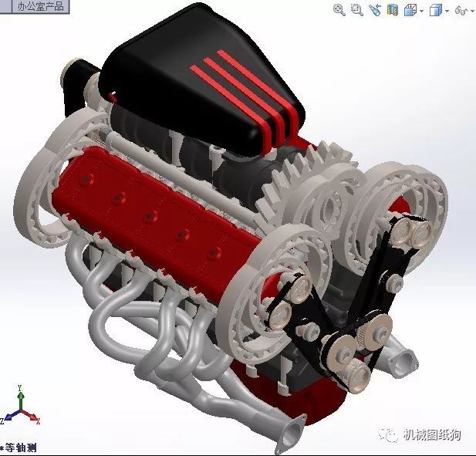Click the Zoom to Fit magnifier icon
The height and width of the screenshot is (456, 476).
pos(339,10)
